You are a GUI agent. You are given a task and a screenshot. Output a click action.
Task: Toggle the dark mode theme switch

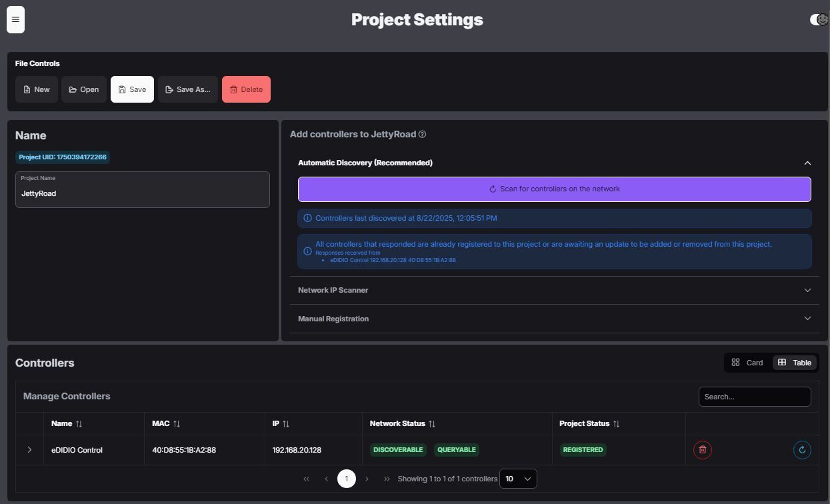(x=818, y=20)
